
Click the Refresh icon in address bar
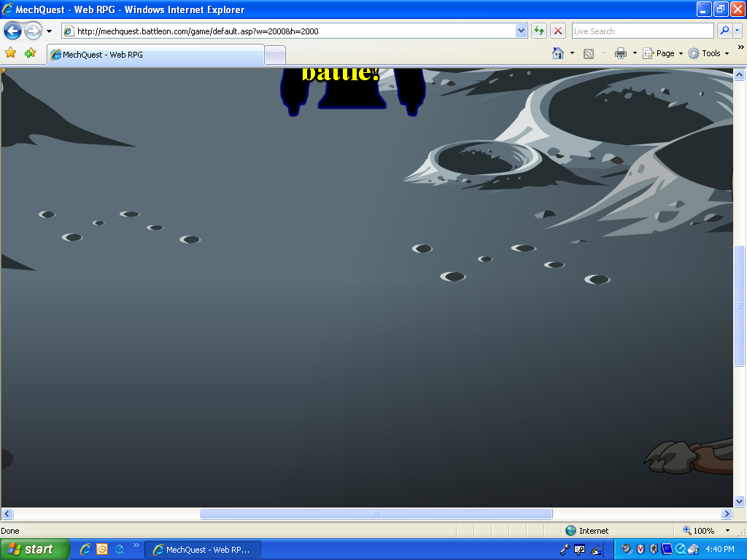click(x=538, y=31)
